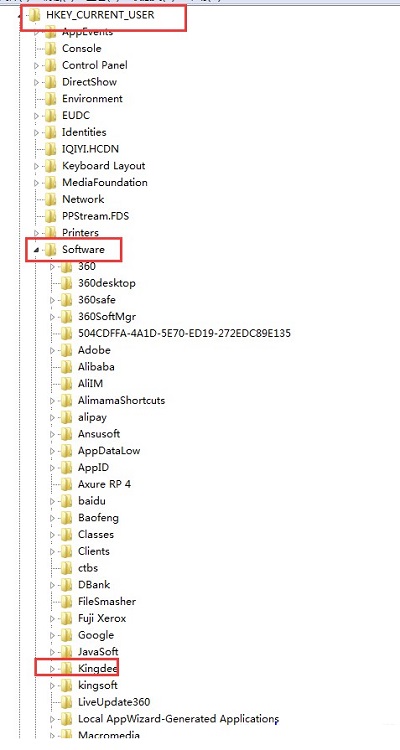Select the HKEY_CURRENT_USER folder icon

pyautogui.click(x=35, y=15)
